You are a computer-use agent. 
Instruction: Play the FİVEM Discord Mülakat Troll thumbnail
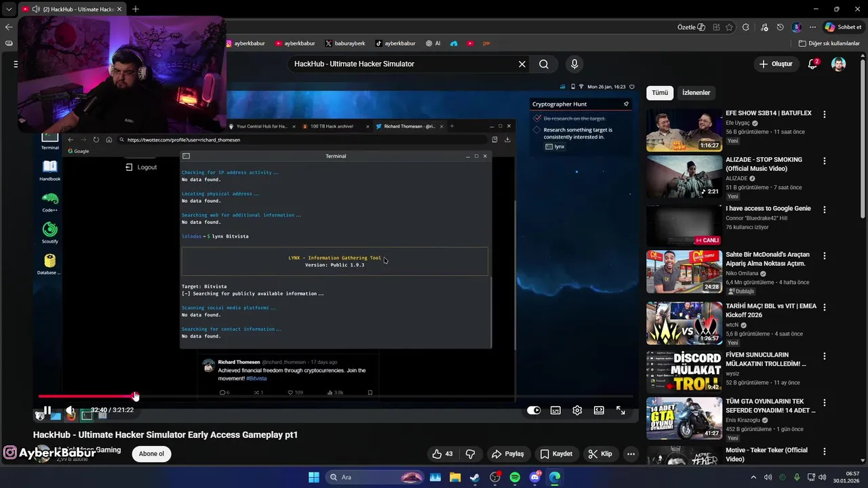[x=684, y=371]
